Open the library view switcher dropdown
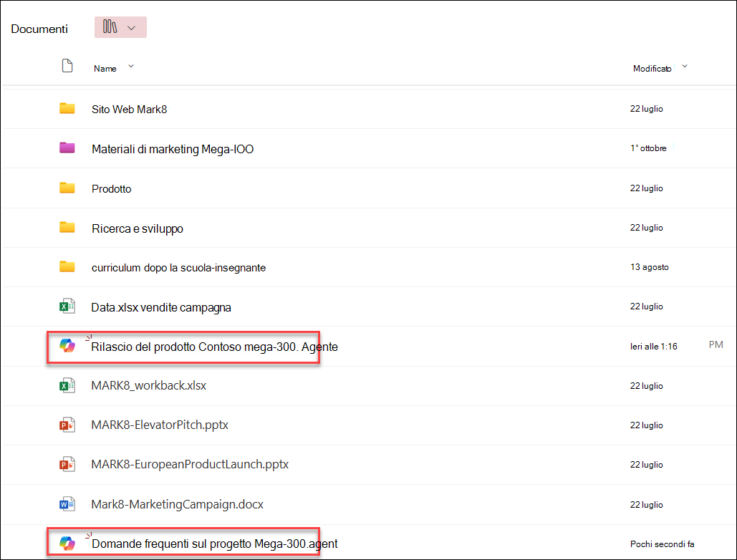737x560 pixels. pyautogui.click(x=120, y=27)
